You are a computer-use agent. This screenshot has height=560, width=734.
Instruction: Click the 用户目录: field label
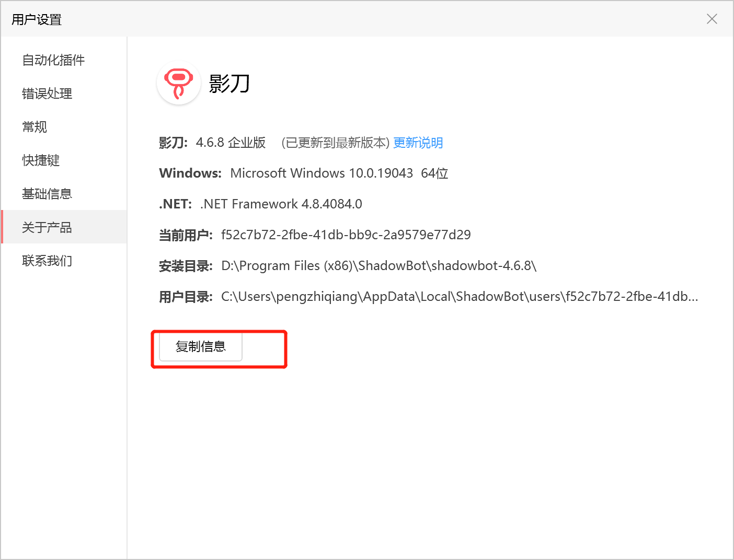pos(186,297)
